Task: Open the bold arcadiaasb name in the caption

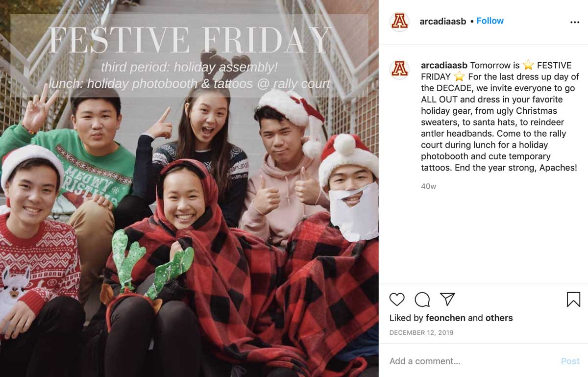Action: point(444,65)
